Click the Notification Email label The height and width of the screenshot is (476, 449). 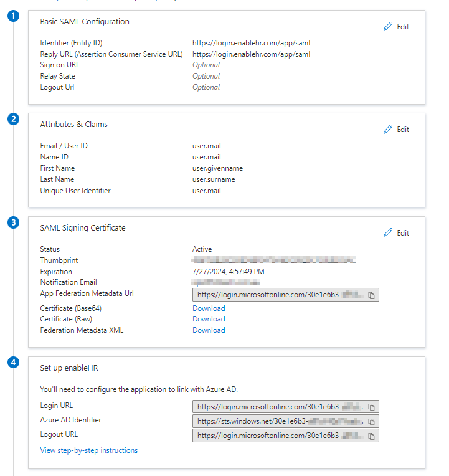[69, 282]
